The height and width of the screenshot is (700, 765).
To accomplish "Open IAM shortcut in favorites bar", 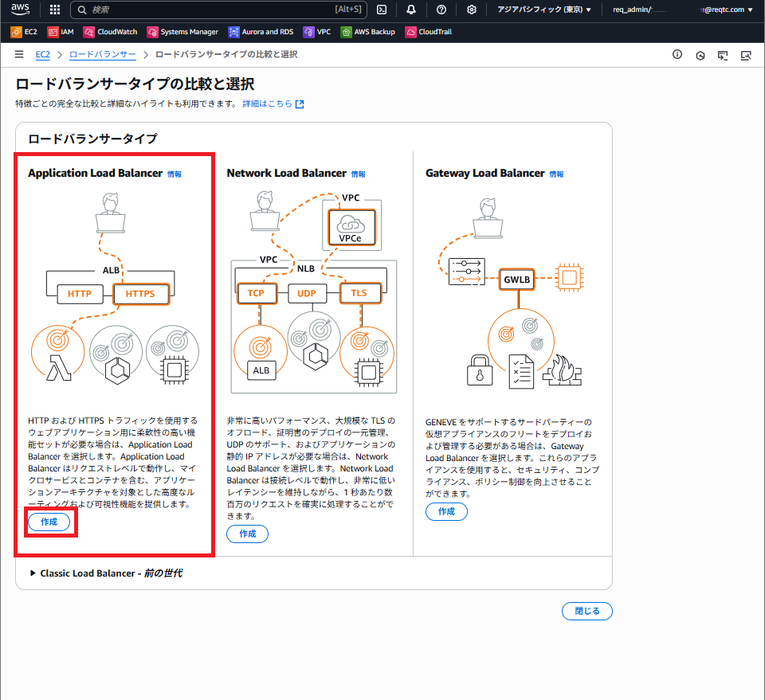I will tap(61, 32).
